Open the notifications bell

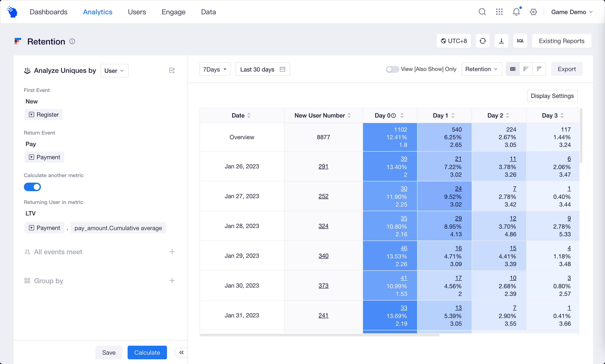coord(516,11)
